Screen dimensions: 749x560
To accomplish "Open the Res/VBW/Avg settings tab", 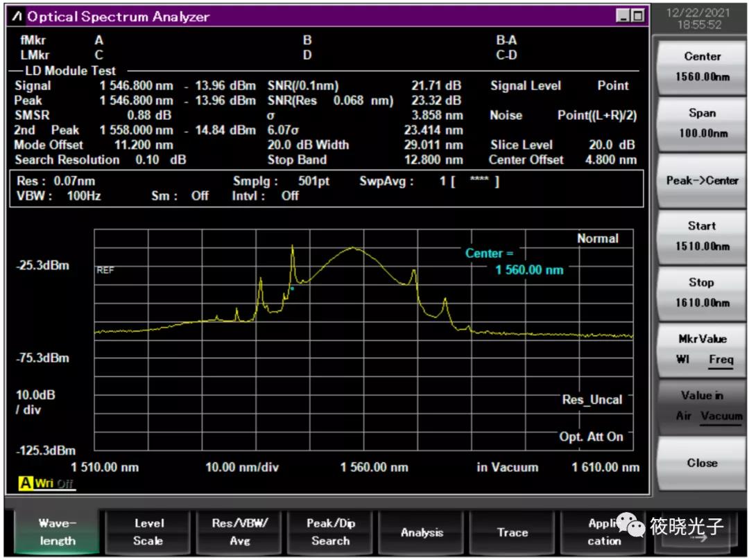I will point(239,532).
